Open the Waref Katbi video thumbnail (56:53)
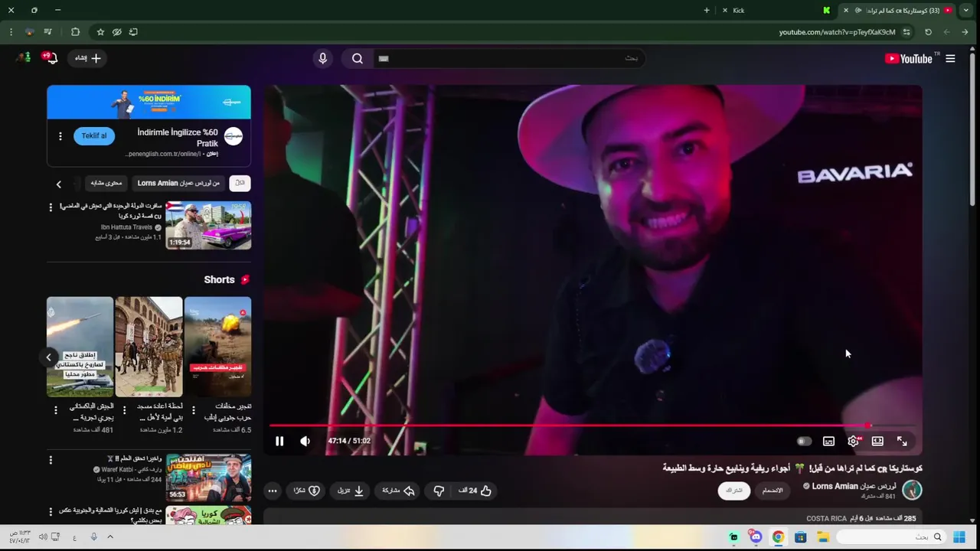Image resolution: width=980 pixels, height=551 pixels. [208, 477]
